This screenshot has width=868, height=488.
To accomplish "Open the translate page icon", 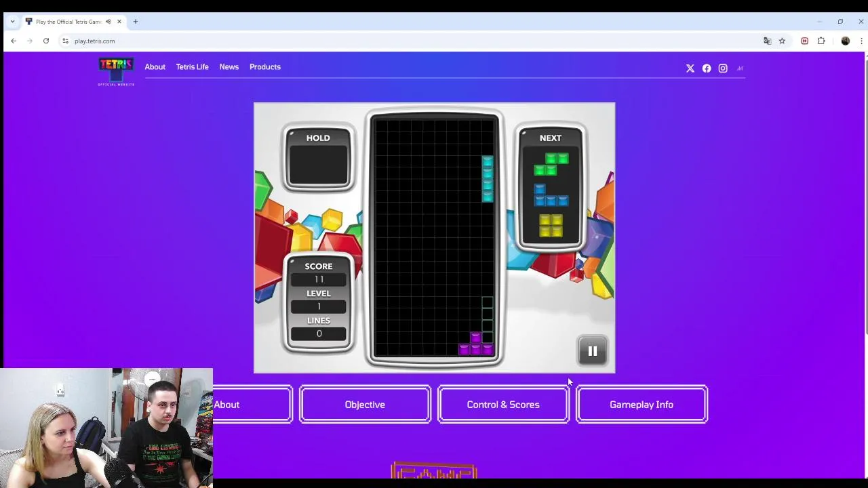I will point(768,41).
